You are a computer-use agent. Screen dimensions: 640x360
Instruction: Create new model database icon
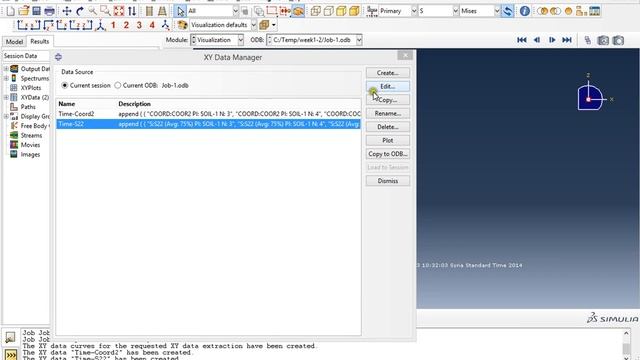pos(11,11)
